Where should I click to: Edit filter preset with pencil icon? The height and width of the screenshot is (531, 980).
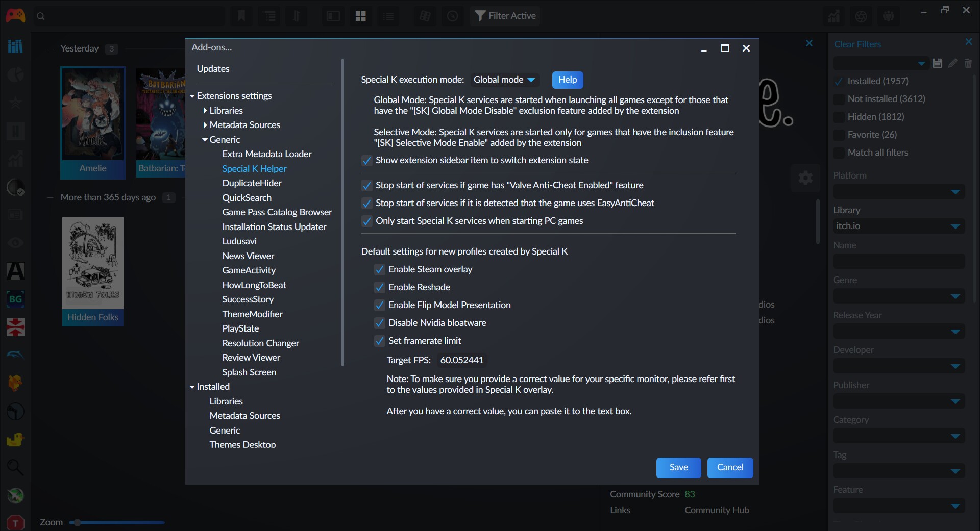point(952,63)
